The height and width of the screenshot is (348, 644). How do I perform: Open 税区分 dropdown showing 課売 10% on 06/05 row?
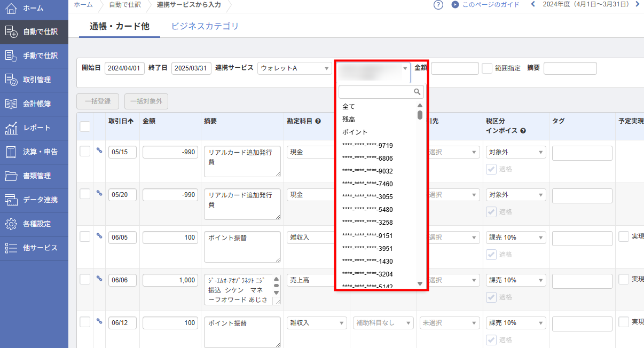click(516, 238)
